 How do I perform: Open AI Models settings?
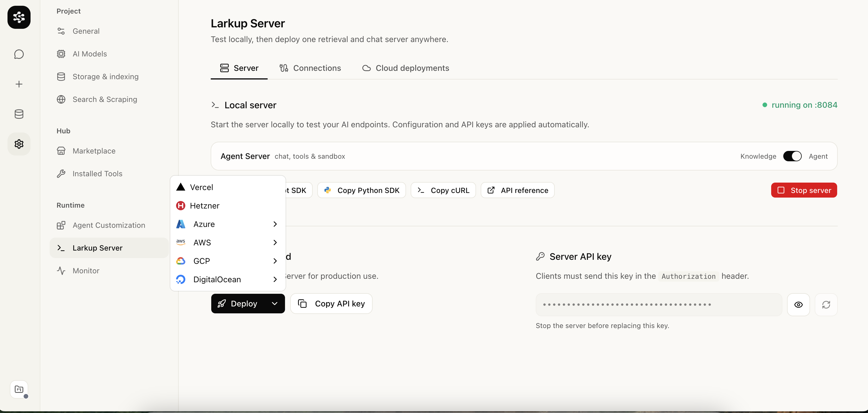pos(109,54)
